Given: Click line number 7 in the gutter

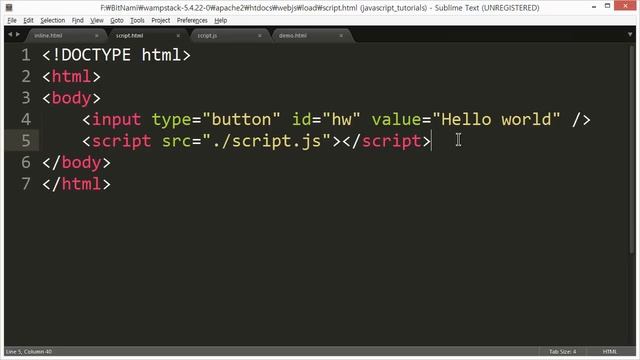Looking at the screenshot, I should pyautogui.click(x=26, y=184).
